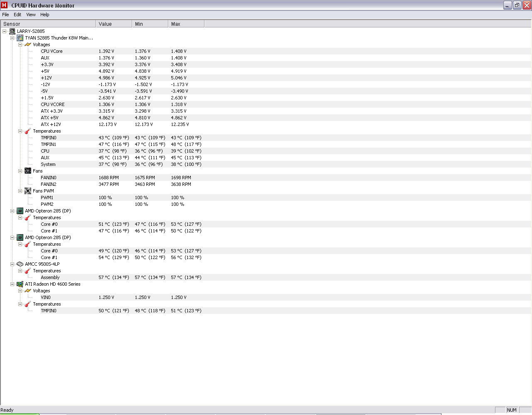Viewport: 532px width, 415px height.
Task: Collapse the Fans node
Action: (20, 171)
